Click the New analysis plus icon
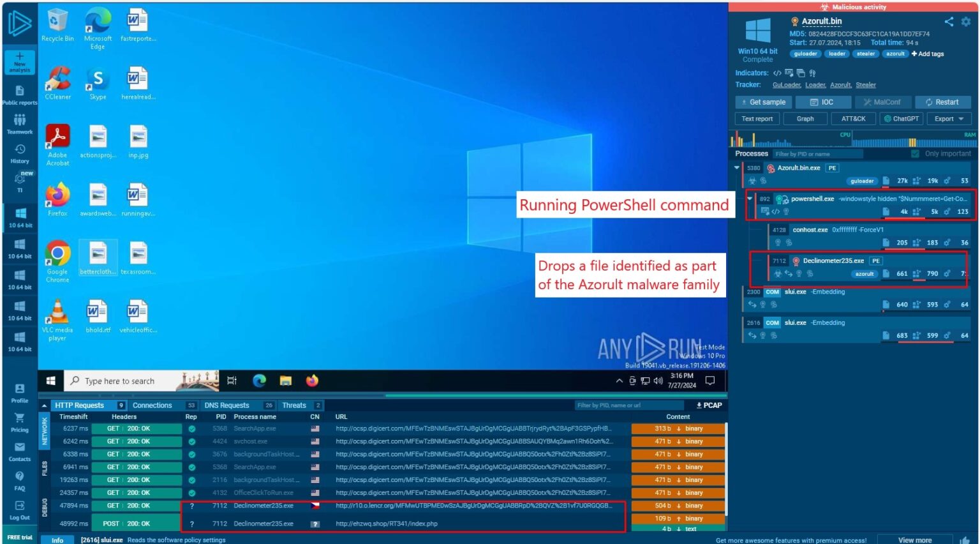This screenshot has width=980, height=544. point(20,57)
